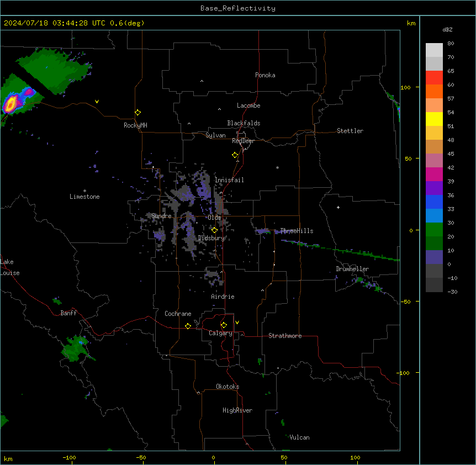This screenshot has width=476, height=465.
Task: Select the purple 39 dBZ legend swatch
Action: [434, 188]
